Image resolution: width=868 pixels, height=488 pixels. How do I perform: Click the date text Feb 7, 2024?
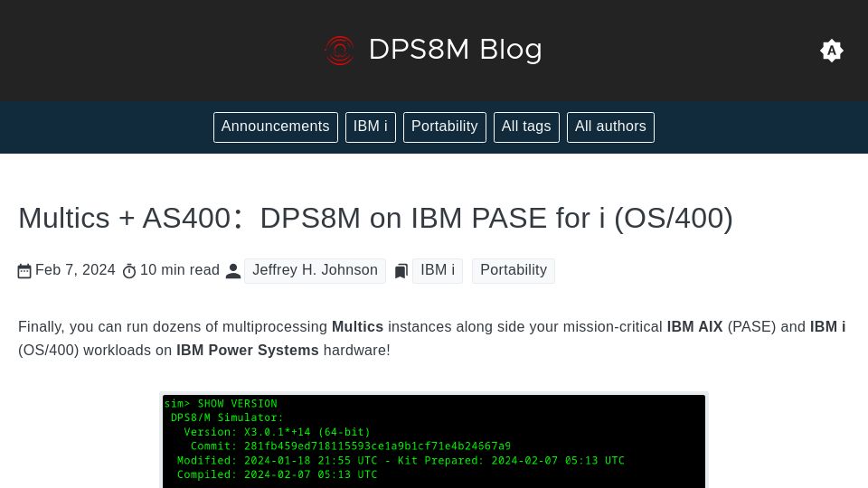point(75,270)
